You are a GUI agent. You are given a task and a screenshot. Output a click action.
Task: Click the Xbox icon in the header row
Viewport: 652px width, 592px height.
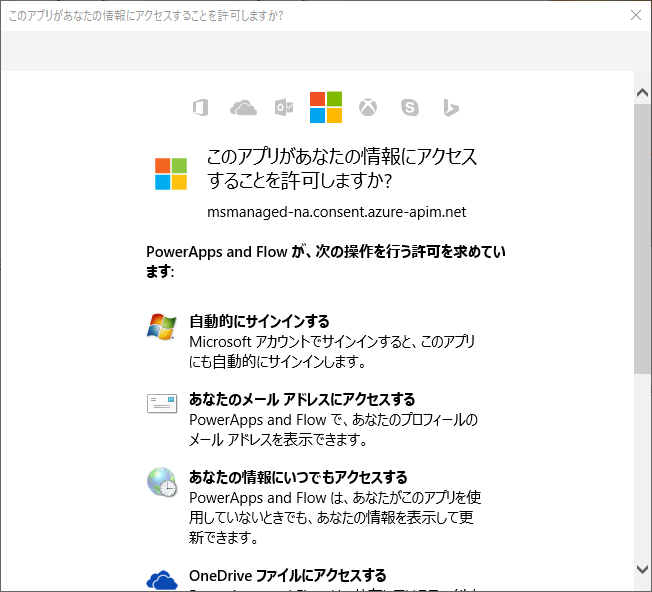[x=368, y=108]
